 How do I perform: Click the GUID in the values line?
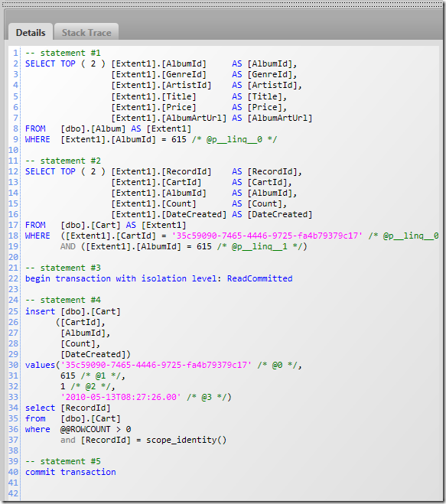(x=156, y=365)
